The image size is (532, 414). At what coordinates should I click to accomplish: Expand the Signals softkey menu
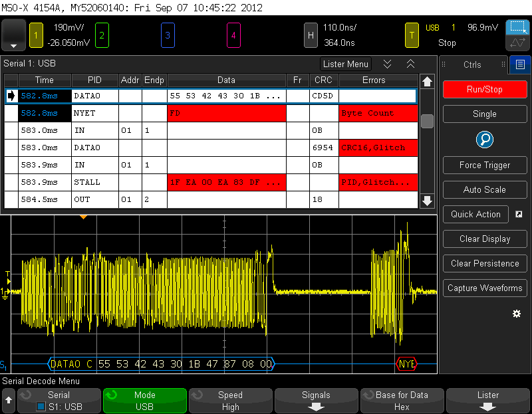click(x=316, y=401)
